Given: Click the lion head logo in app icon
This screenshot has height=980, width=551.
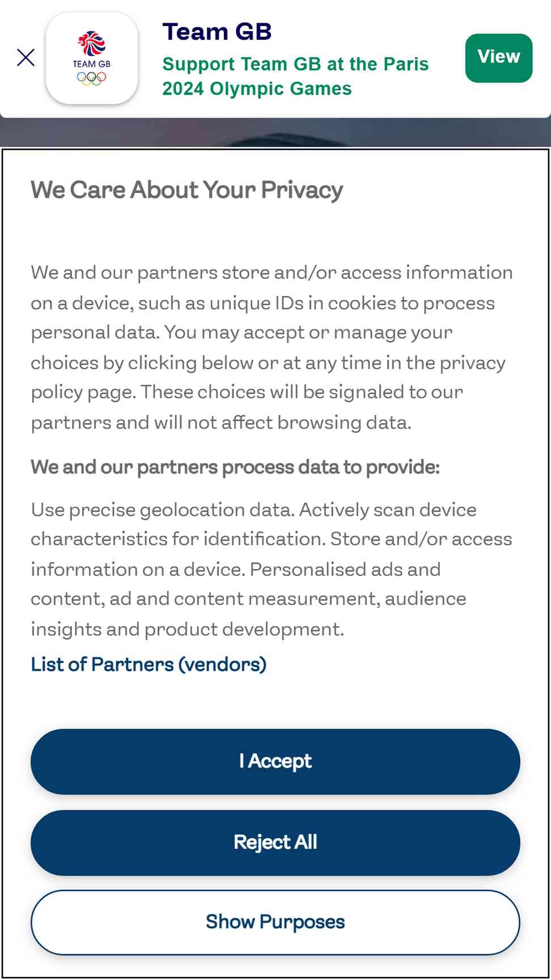Looking at the screenshot, I should [x=92, y=44].
